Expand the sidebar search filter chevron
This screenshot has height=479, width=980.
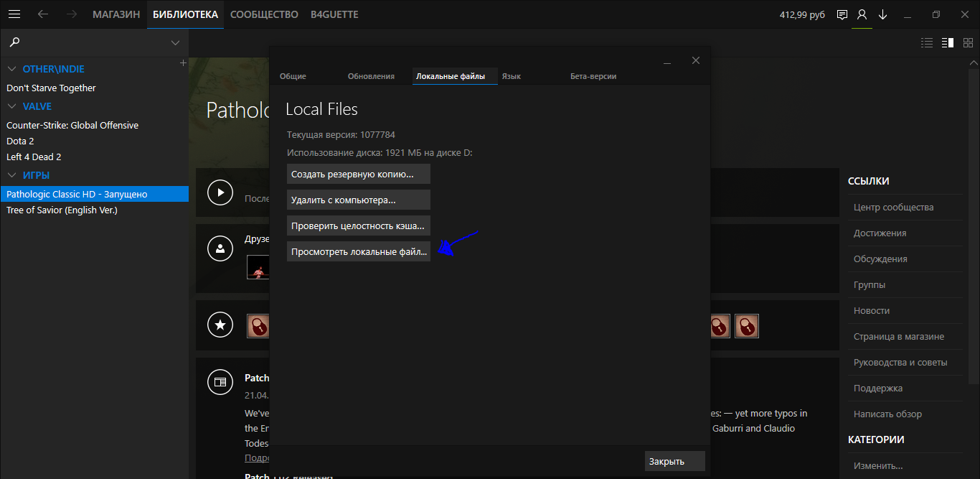[x=175, y=43]
